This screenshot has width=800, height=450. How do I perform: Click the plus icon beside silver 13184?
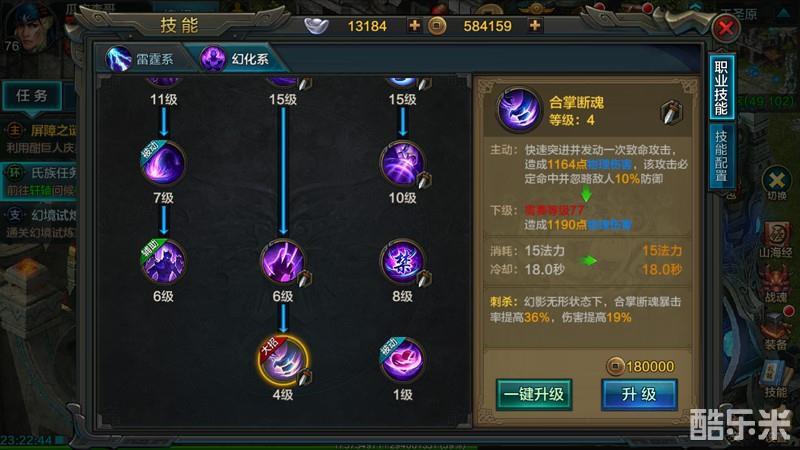click(x=414, y=25)
